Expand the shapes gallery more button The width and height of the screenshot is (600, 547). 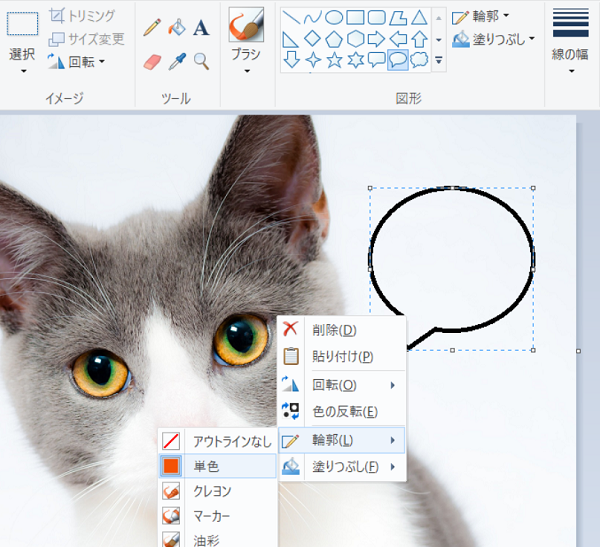[x=439, y=60]
